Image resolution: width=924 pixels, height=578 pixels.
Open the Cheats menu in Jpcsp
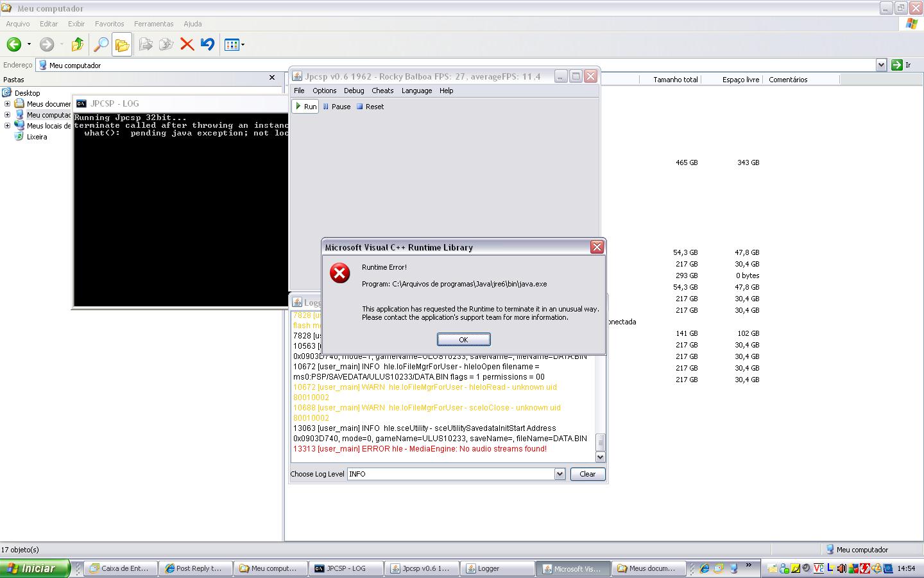[x=382, y=91]
